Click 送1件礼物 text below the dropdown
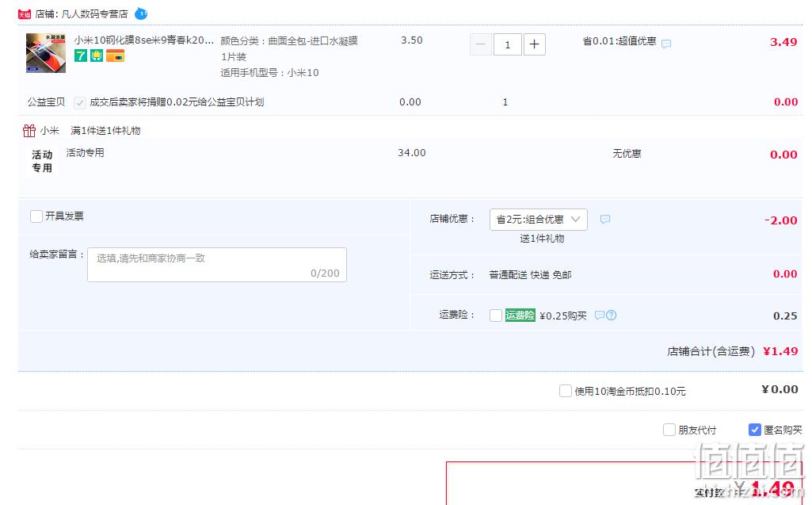Image resolution: width=812 pixels, height=505 pixels. click(542, 239)
